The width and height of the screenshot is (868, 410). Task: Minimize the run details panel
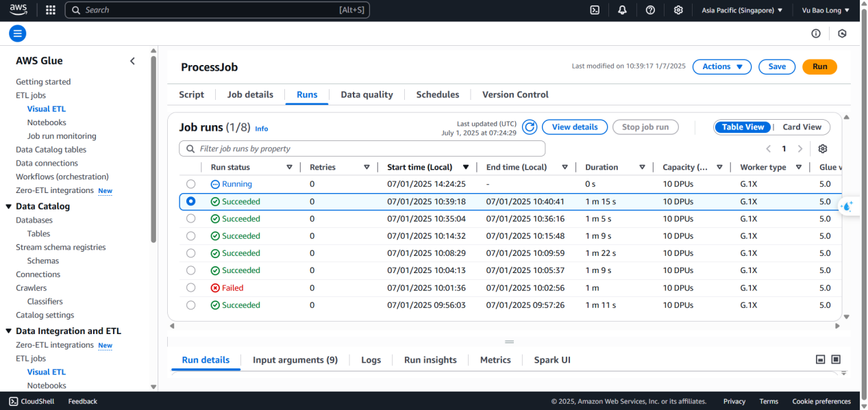tap(820, 359)
